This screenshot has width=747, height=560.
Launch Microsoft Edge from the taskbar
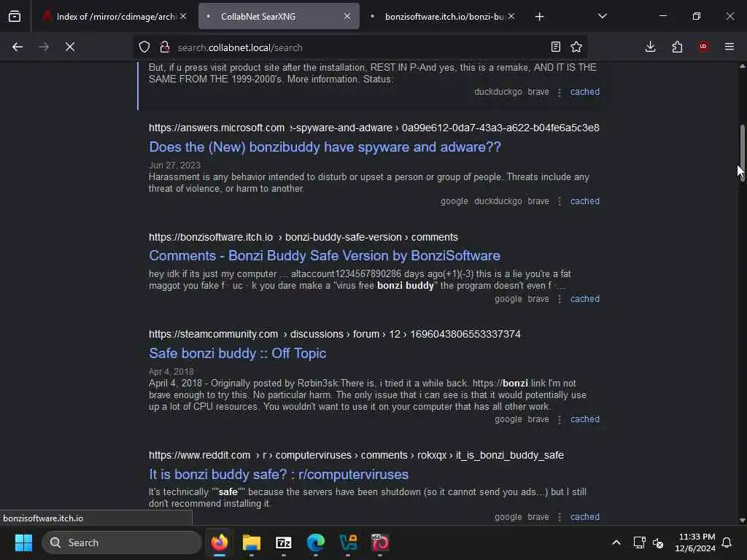[x=315, y=542]
